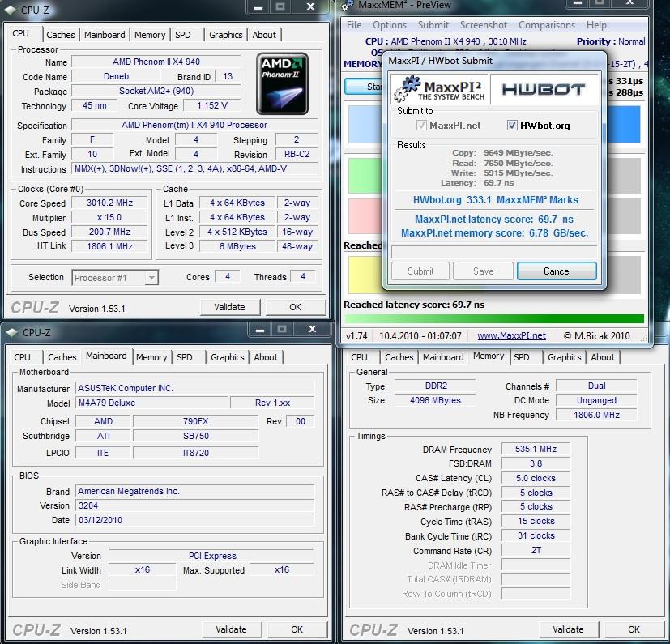The width and height of the screenshot is (670, 644).
Task: Click the MaxxPI.net memory score 6.78 GB/sec text
Action: (494, 233)
